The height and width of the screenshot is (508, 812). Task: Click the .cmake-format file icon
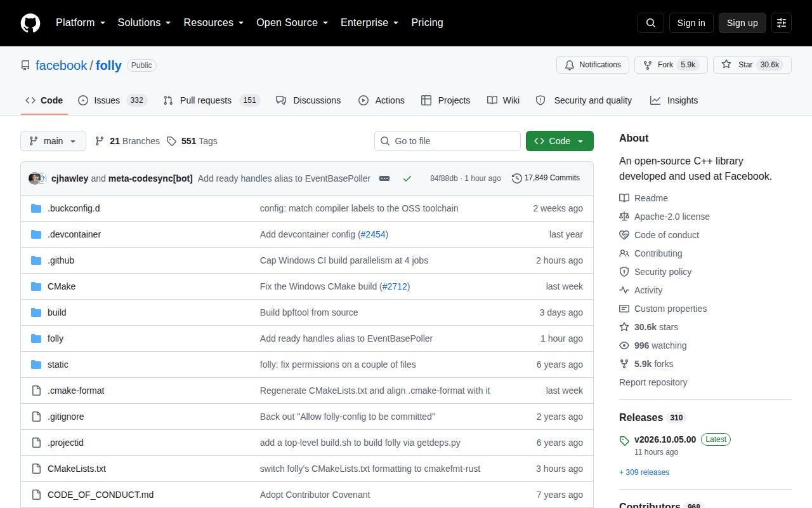[36, 391]
